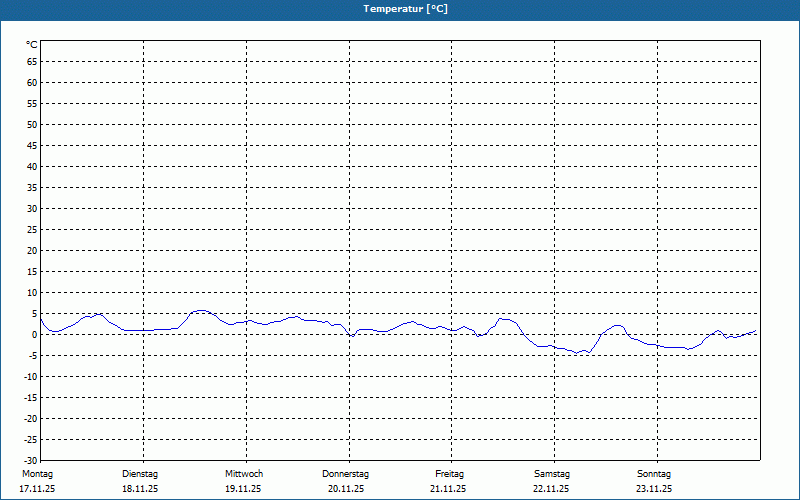Select the 55 value on the temperature axis
The height and width of the screenshot is (500, 800).
(32, 104)
